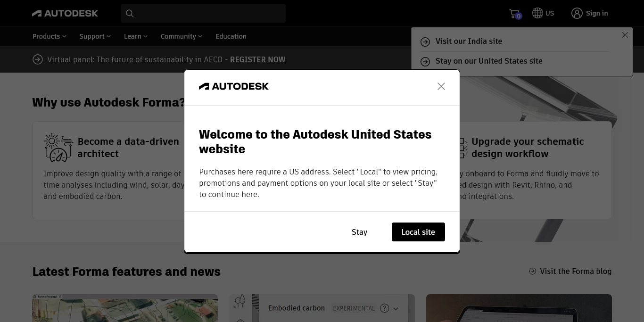
Task: Open the Forma Proposal map thumbnail
Action: (125, 308)
